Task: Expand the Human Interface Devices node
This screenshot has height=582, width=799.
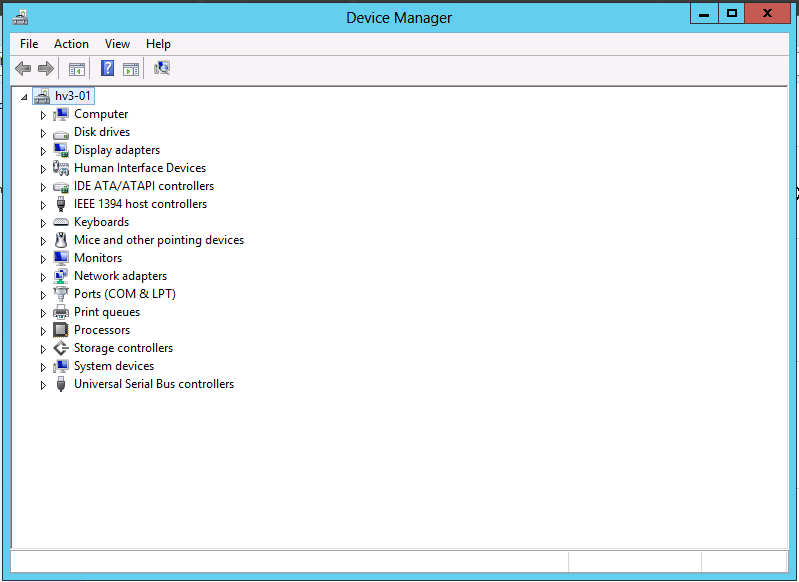Action: 43,169
